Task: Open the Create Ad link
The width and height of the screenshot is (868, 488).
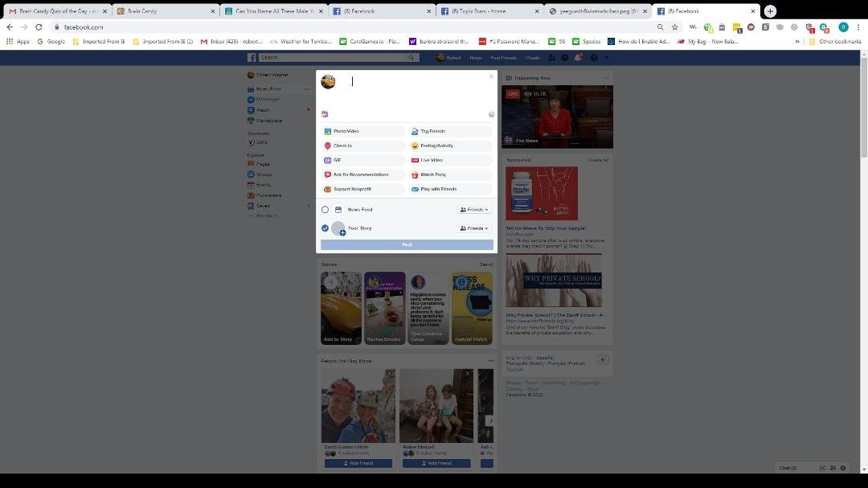Action: point(599,160)
